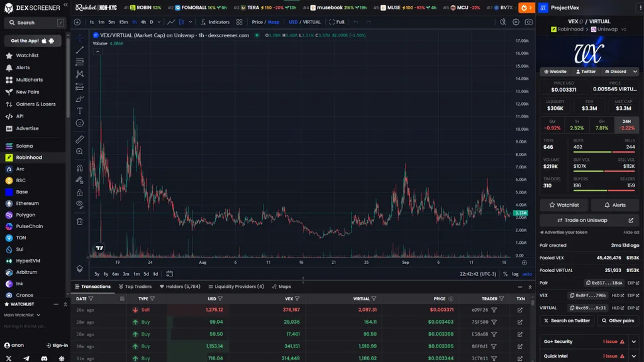Open the Liquidity Providers tab
The width and height of the screenshot is (644, 362).
point(236,287)
